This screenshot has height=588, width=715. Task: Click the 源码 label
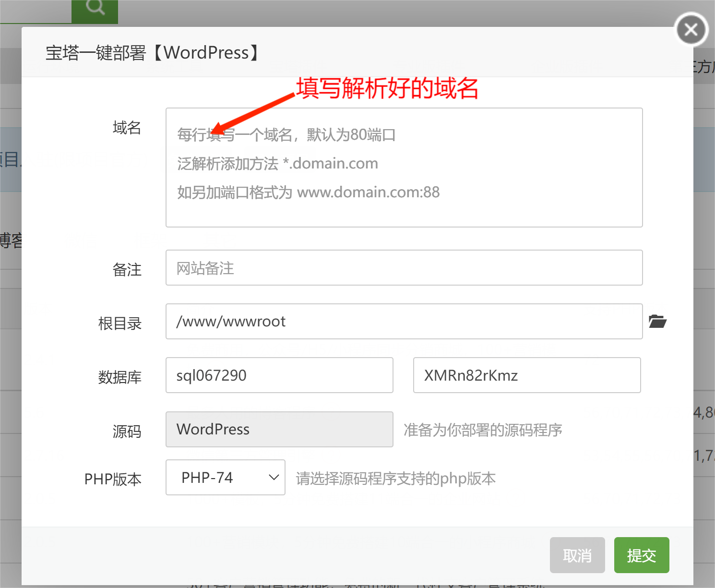127,431
